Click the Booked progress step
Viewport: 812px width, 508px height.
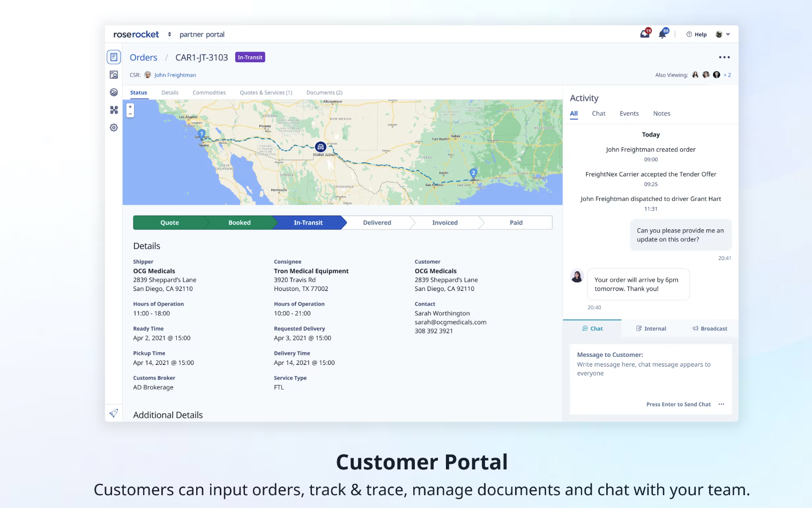(x=240, y=223)
